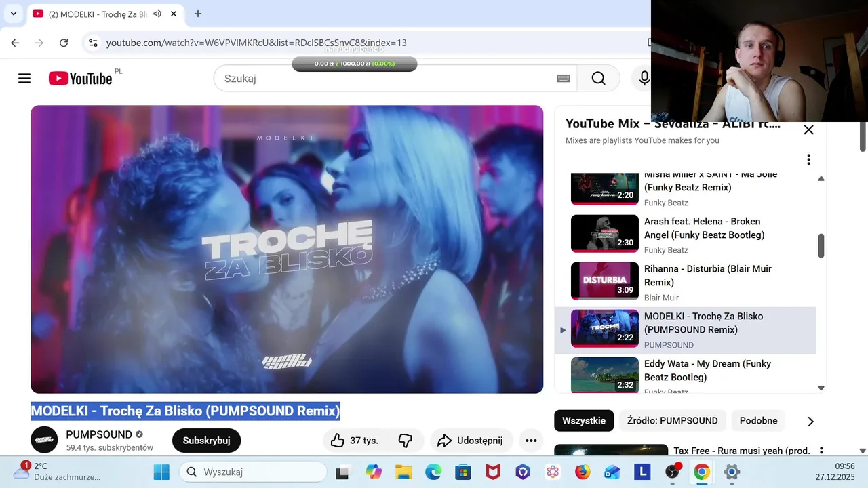Screen dimensions: 868x488
Task: Click the playlist scrollbar thumb
Action: (x=821, y=245)
